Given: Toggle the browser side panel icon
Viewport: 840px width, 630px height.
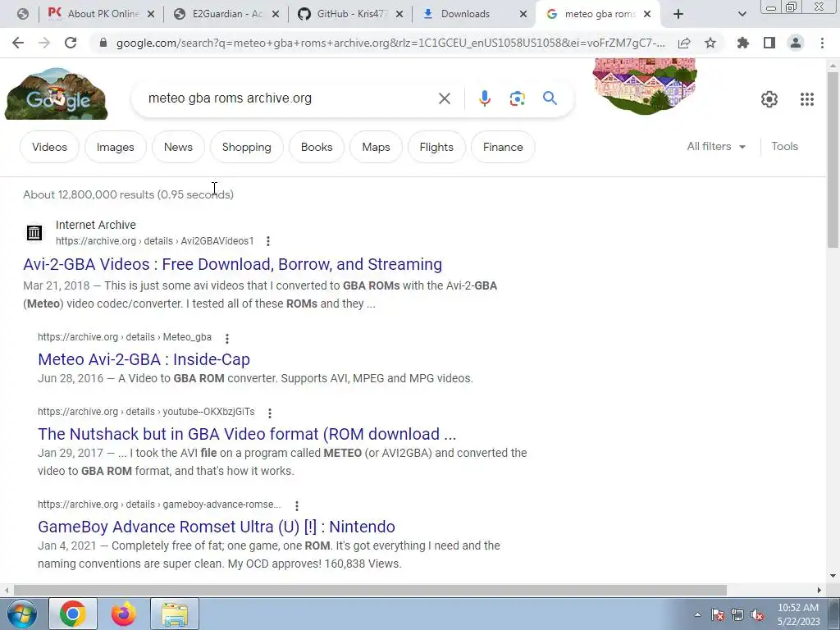Looking at the screenshot, I should [769, 43].
